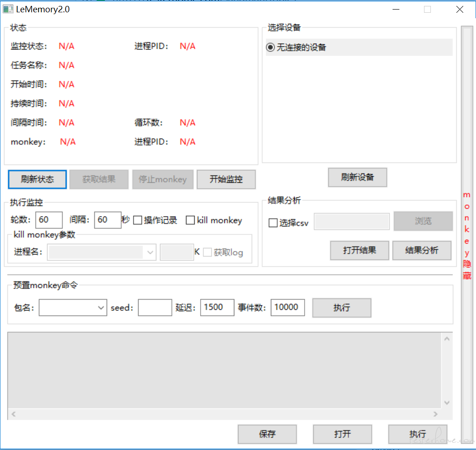Click the 事件数 input showing 10000
Image resolution: width=476 pixels, height=450 pixels.
point(288,307)
